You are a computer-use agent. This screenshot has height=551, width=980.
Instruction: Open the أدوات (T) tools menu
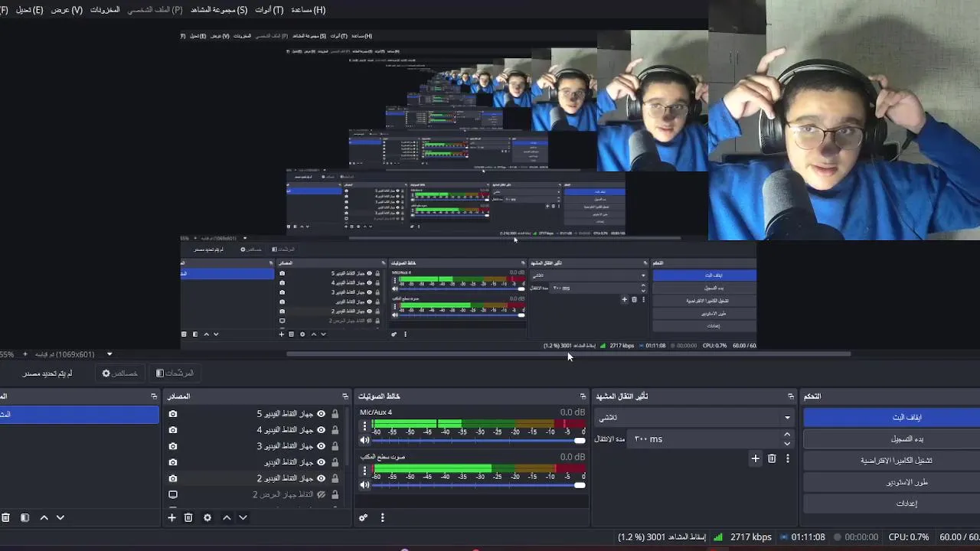tap(269, 10)
